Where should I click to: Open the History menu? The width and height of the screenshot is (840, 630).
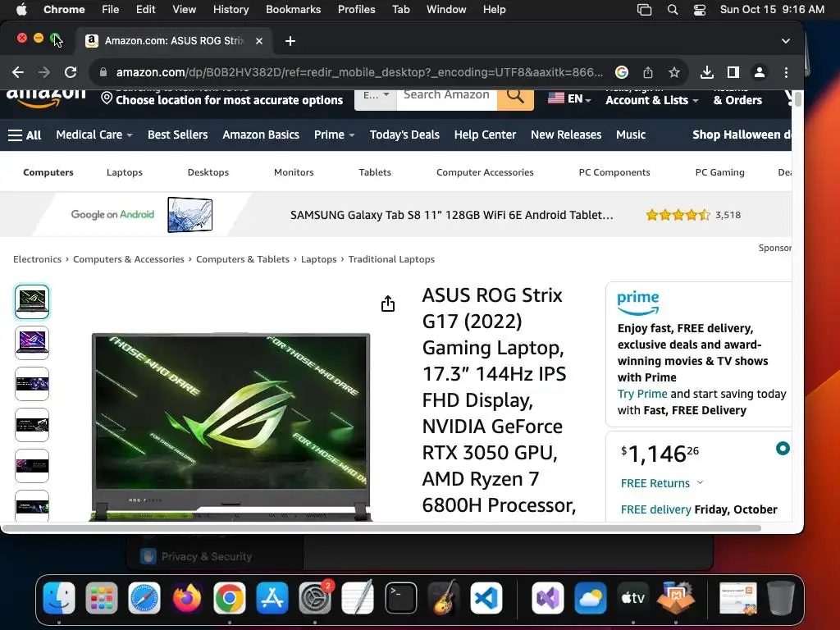pyautogui.click(x=231, y=10)
